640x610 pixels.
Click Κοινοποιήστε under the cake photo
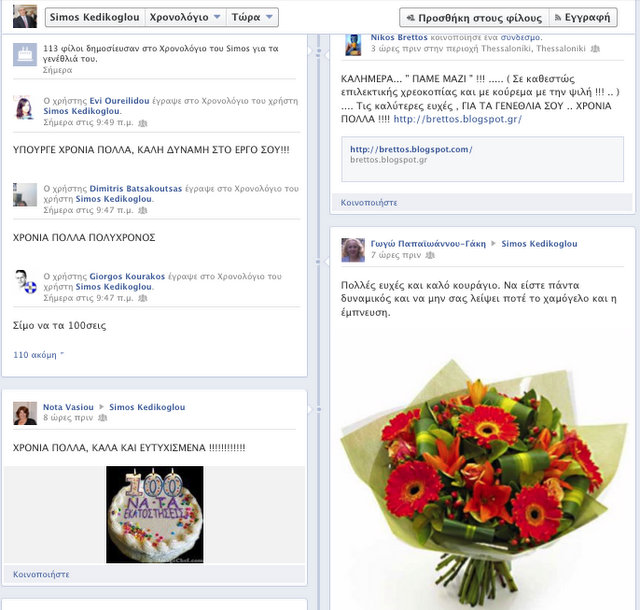pos(41,574)
